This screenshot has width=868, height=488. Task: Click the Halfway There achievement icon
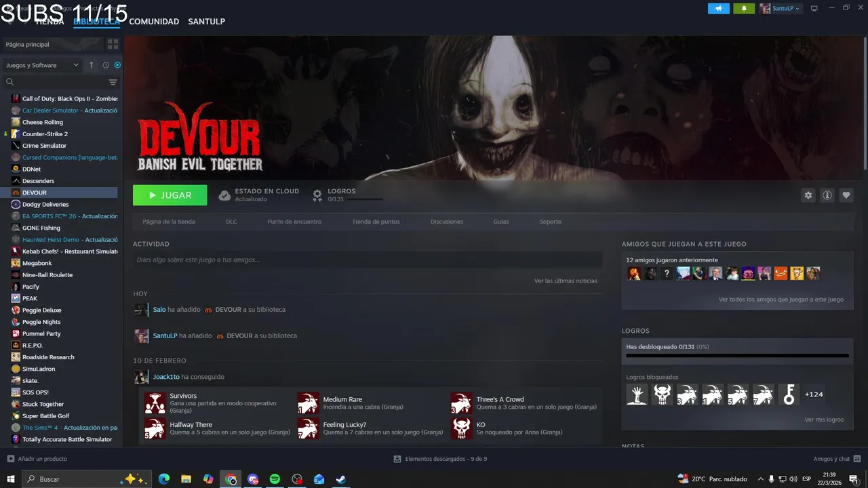click(x=155, y=428)
